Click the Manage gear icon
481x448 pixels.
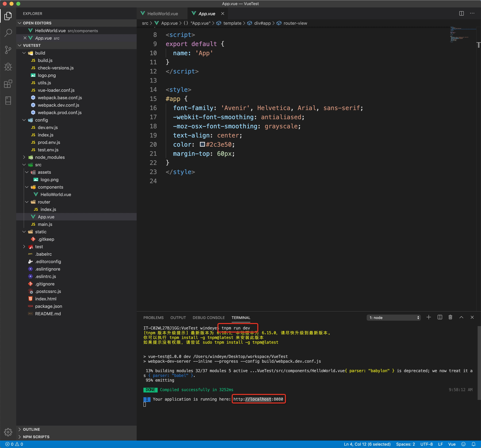[x=8, y=432]
